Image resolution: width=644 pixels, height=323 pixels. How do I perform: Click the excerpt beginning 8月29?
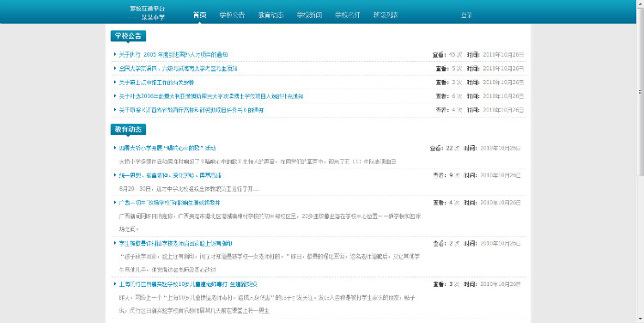(189, 189)
